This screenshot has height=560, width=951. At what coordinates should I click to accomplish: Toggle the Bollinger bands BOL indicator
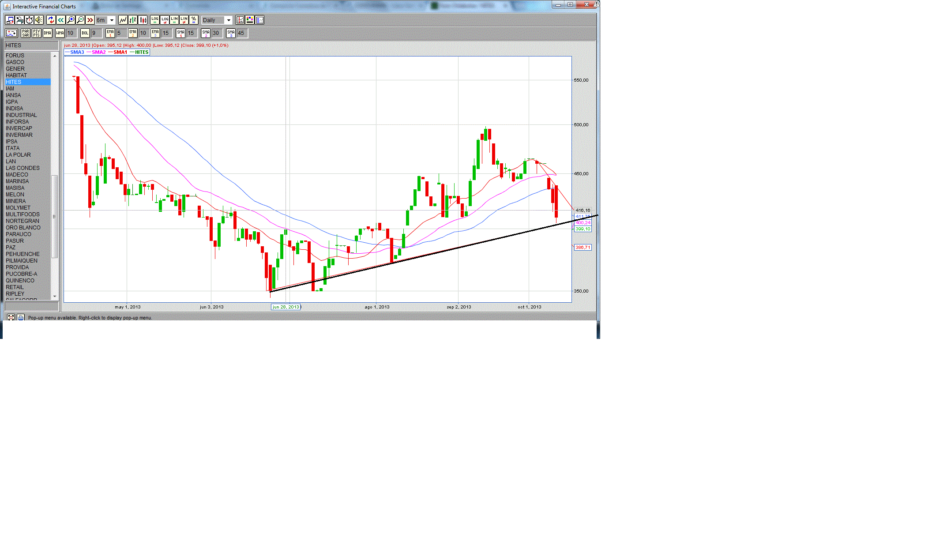pos(85,33)
